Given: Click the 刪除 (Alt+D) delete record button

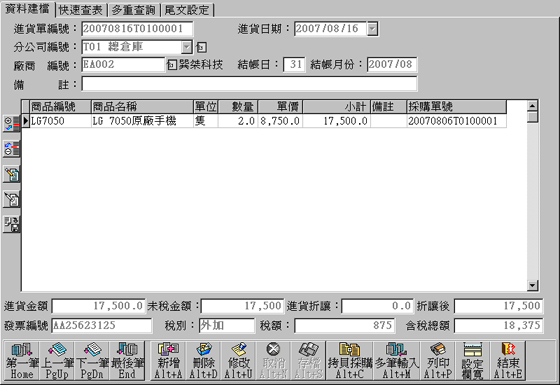Looking at the screenshot, I should [203, 360].
